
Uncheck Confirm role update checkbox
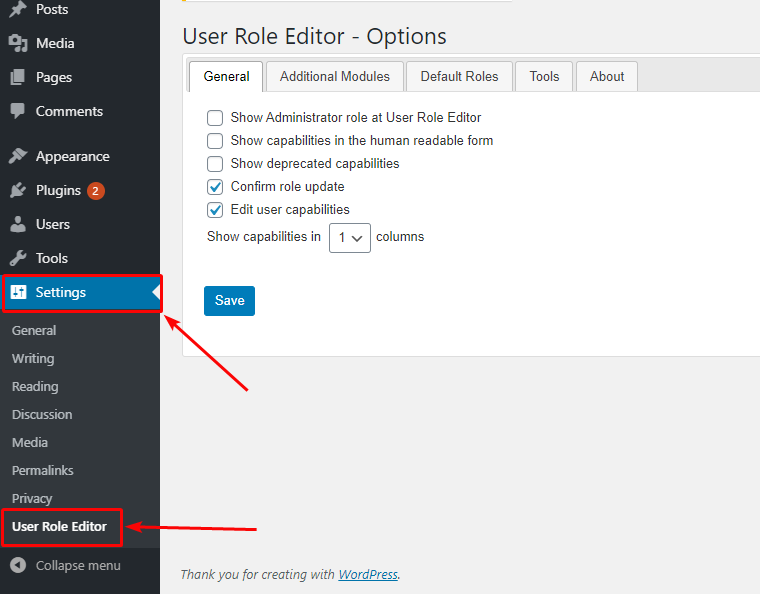(x=215, y=187)
